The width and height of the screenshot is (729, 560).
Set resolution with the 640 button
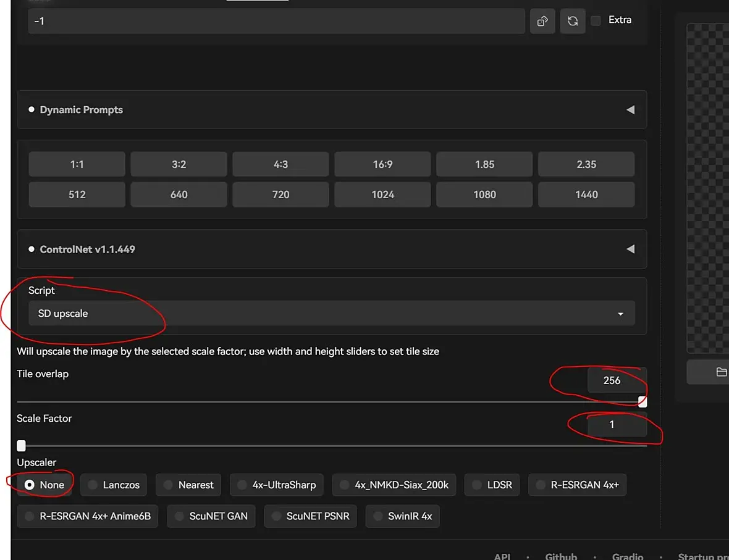click(179, 194)
